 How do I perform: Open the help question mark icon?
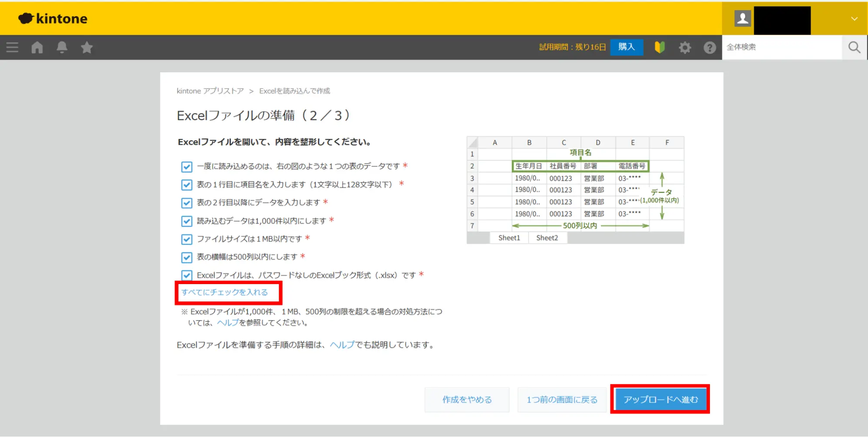click(710, 47)
